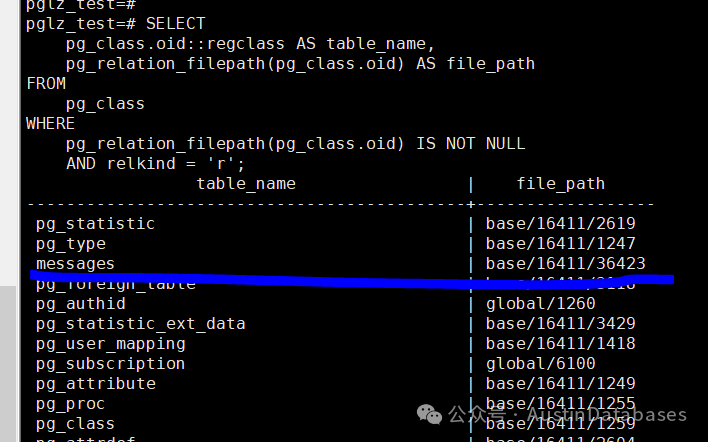708x442 pixels.
Task: Click the pg_proc table entry
Action: (x=70, y=404)
